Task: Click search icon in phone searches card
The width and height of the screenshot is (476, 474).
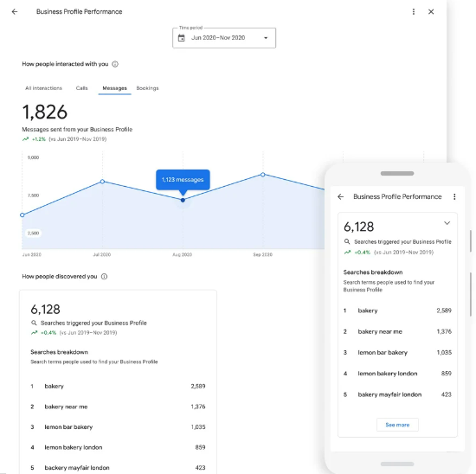Action: click(x=347, y=242)
